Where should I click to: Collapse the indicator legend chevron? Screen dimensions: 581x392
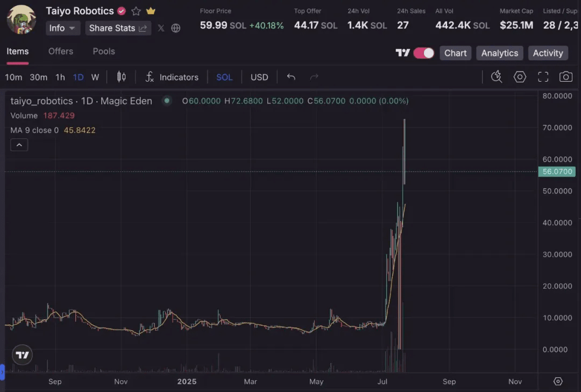pos(19,145)
